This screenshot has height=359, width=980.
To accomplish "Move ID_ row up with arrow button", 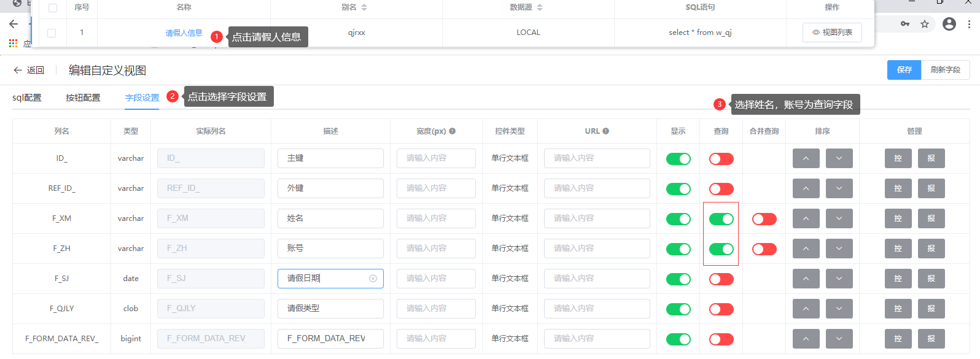I will click(806, 158).
